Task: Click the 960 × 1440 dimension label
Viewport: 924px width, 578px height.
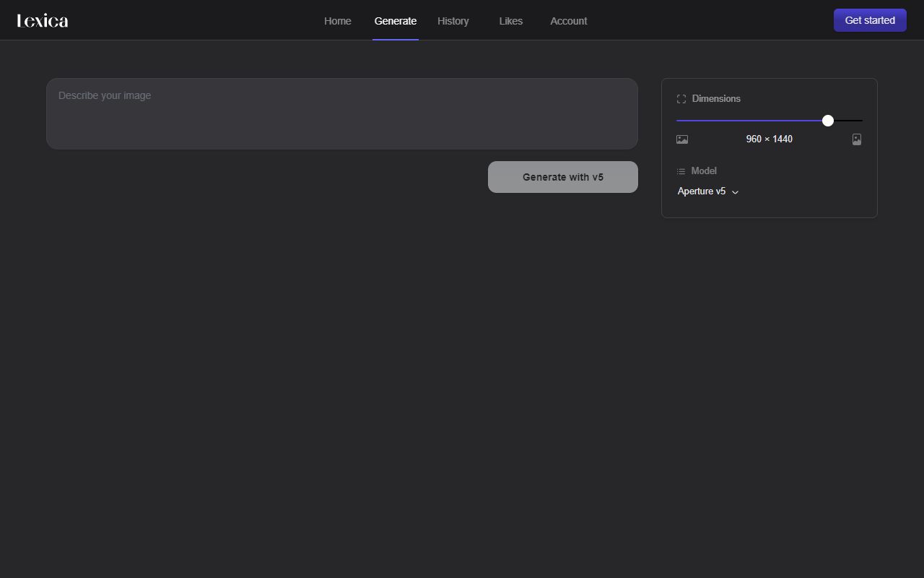Action: pos(769,139)
